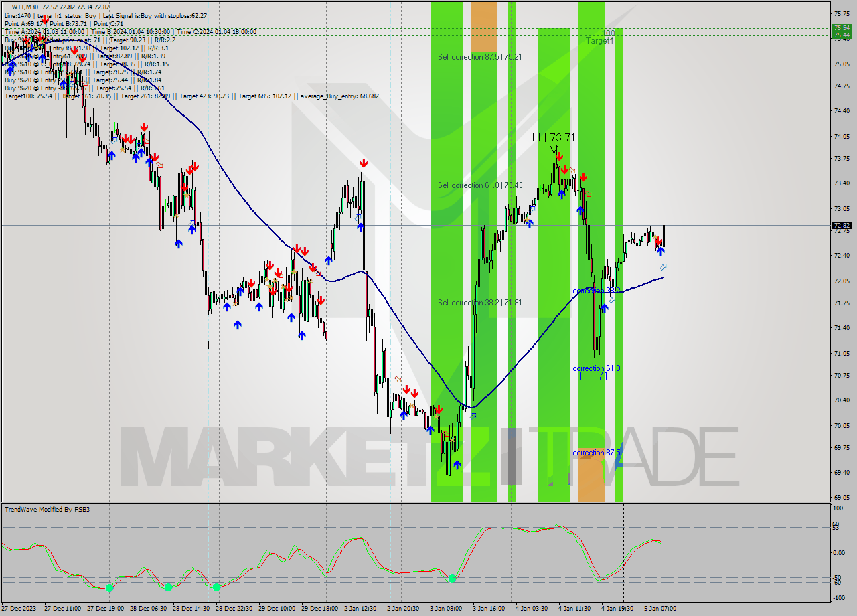Click the red sell arrow above the 2 Jan 12:30 peak

[363, 163]
